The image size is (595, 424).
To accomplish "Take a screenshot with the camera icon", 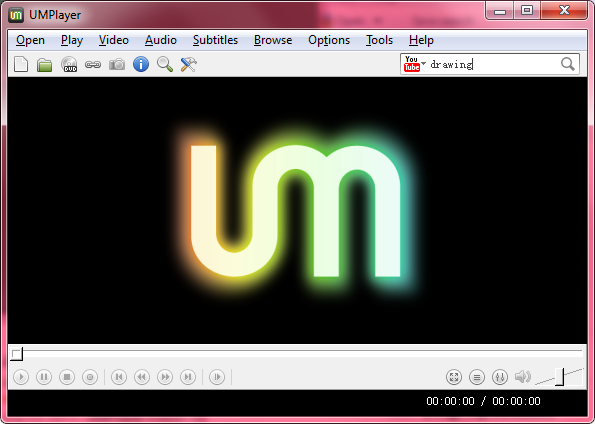I will (x=117, y=65).
